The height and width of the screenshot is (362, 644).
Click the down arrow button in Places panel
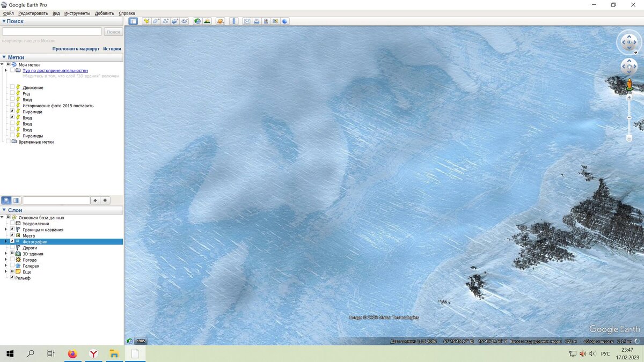(105, 200)
